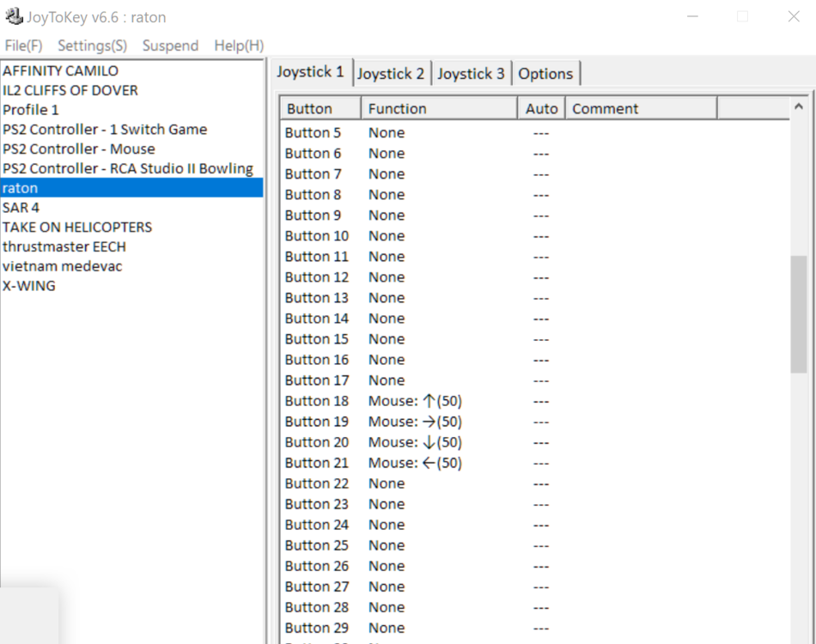This screenshot has height=644, width=816.
Task: Select the Button 25 row
Action: [x=535, y=545]
